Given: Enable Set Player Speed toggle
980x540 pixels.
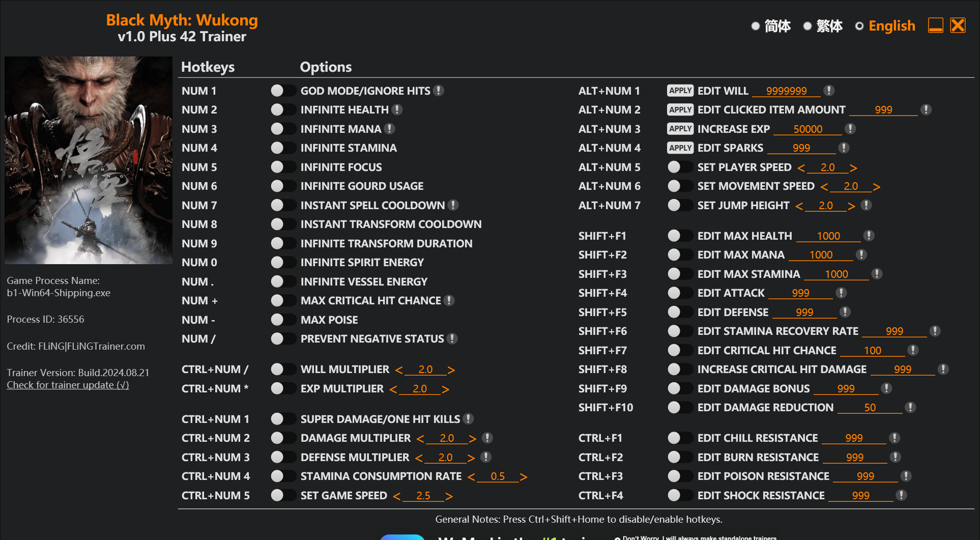Looking at the screenshot, I should pos(680,167).
